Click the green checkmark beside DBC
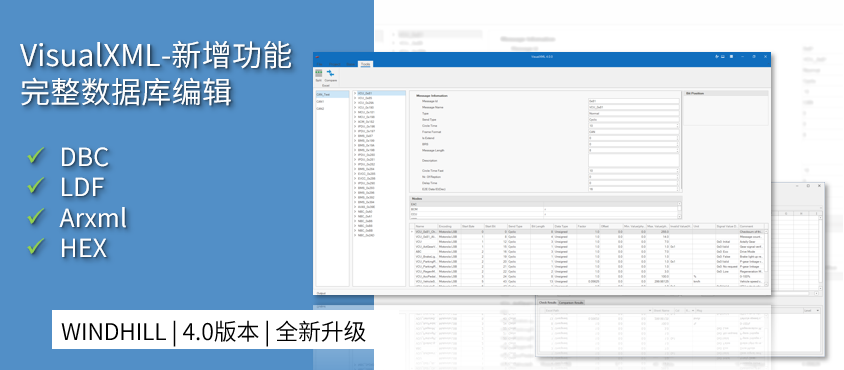The height and width of the screenshot is (370, 844). click(x=36, y=156)
